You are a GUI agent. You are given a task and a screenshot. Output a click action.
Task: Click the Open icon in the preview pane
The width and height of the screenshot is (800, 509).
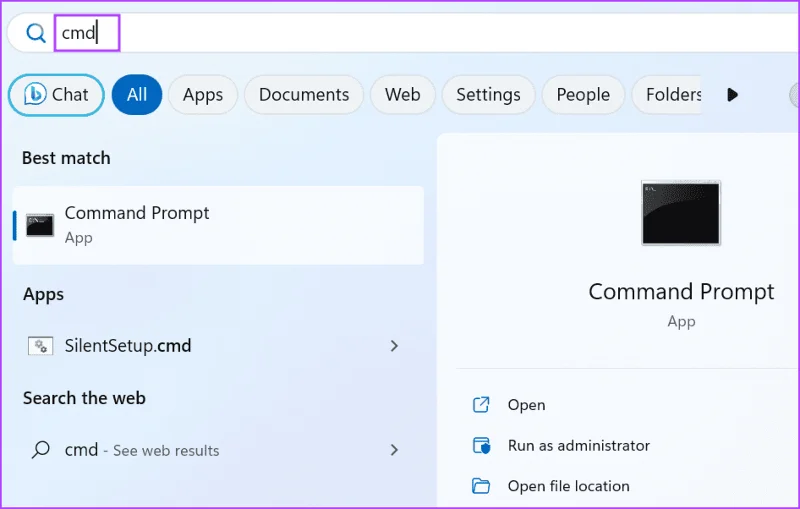click(x=481, y=405)
